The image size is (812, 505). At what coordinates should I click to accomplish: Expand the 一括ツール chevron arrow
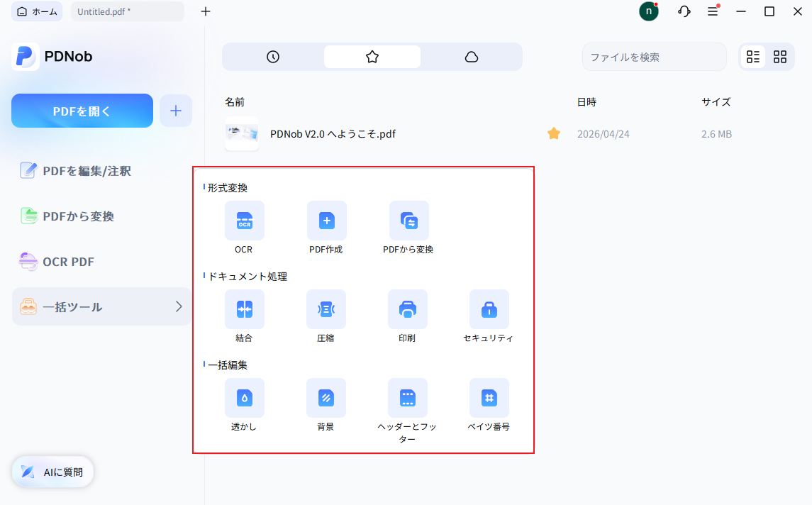179,306
